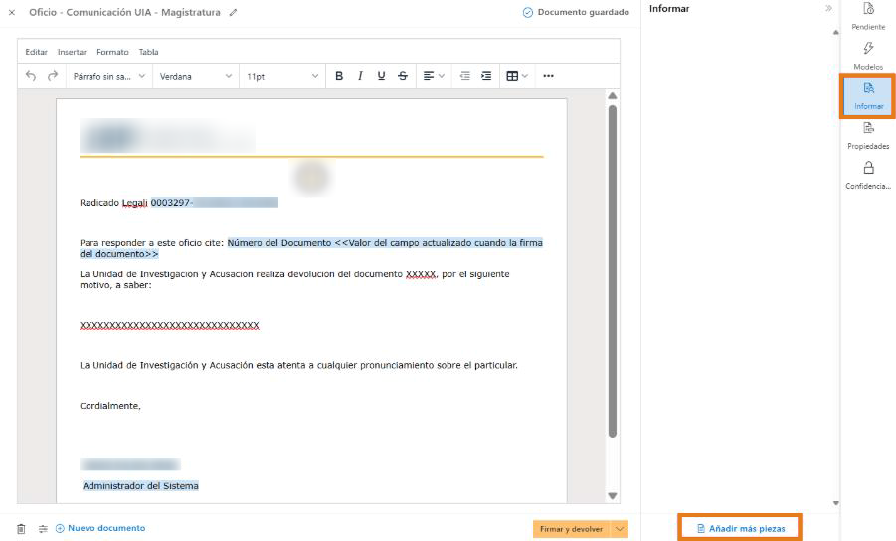Open the Editar menu
Image resolution: width=896 pixels, height=541 pixels.
tap(36, 52)
